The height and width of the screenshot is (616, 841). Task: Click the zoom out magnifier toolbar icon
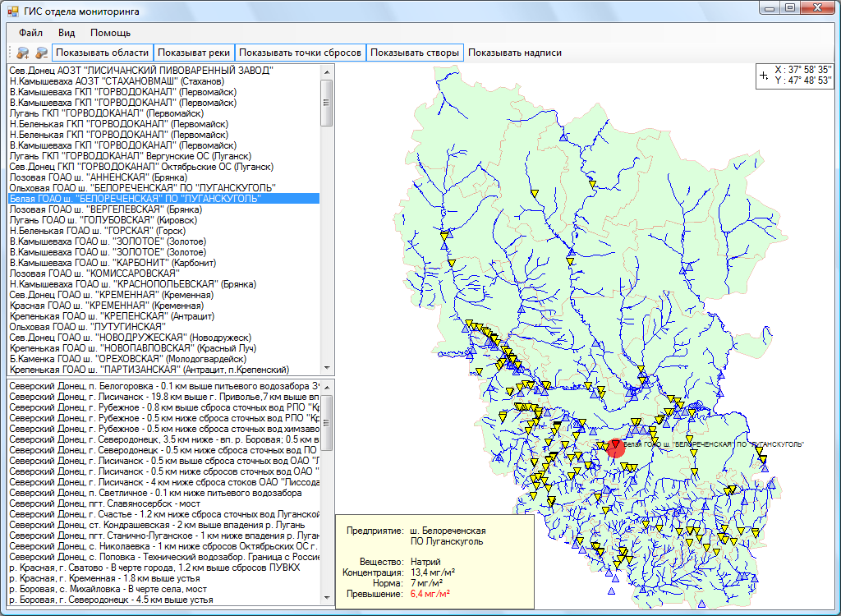tap(41, 53)
